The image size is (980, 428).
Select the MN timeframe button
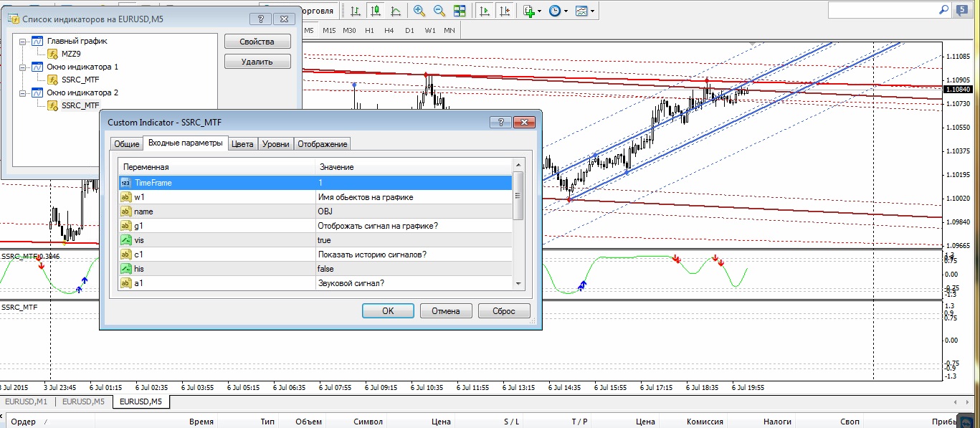tap(449, 30)
